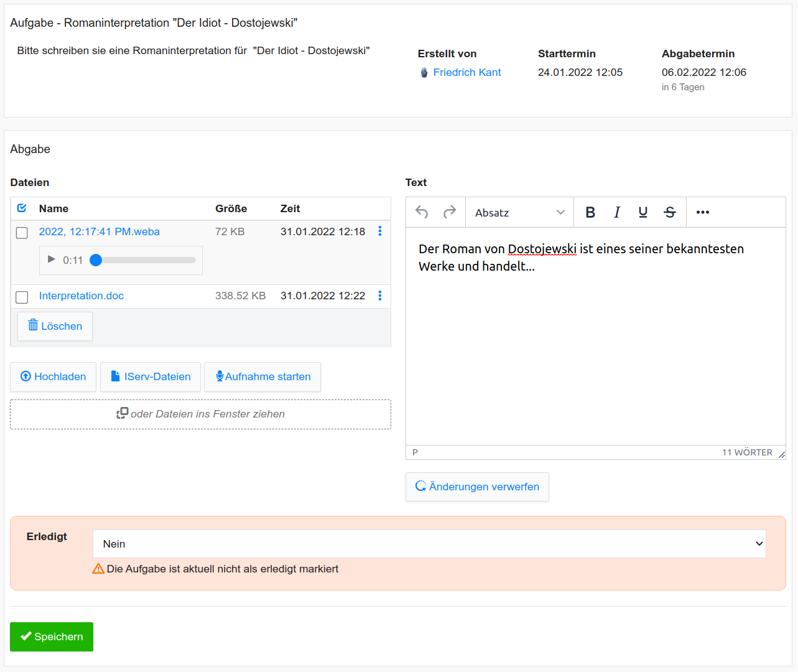Image resolution: width=798 pixels, height=672 pixels.
Task: Click the 11 WÖRTER word count
Action: click(x=747, y=452)
